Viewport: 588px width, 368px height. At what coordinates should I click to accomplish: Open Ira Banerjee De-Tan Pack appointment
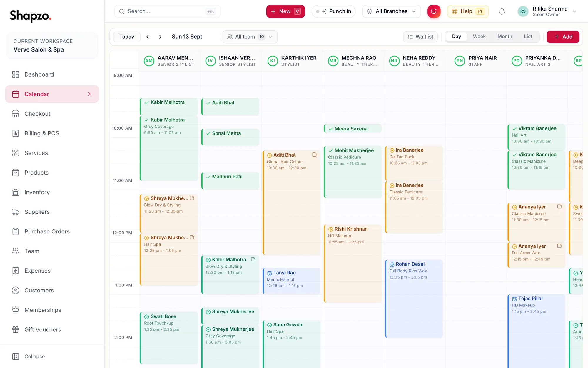click(414, 163)
